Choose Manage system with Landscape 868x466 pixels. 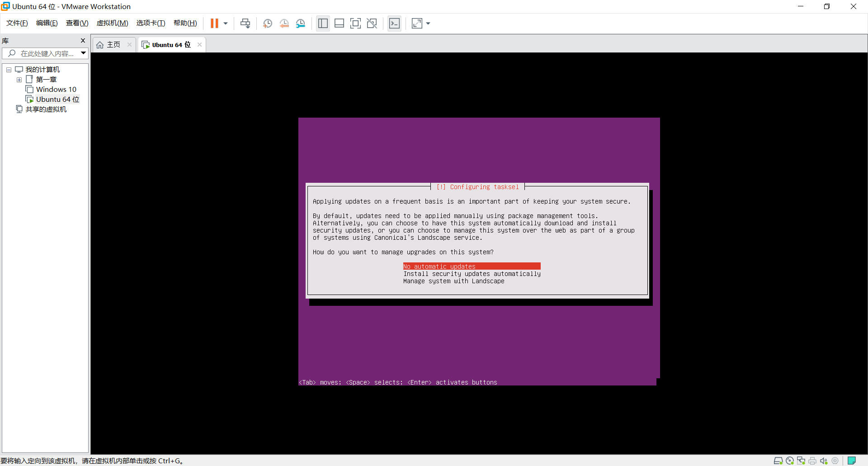(x=454, y=281)
